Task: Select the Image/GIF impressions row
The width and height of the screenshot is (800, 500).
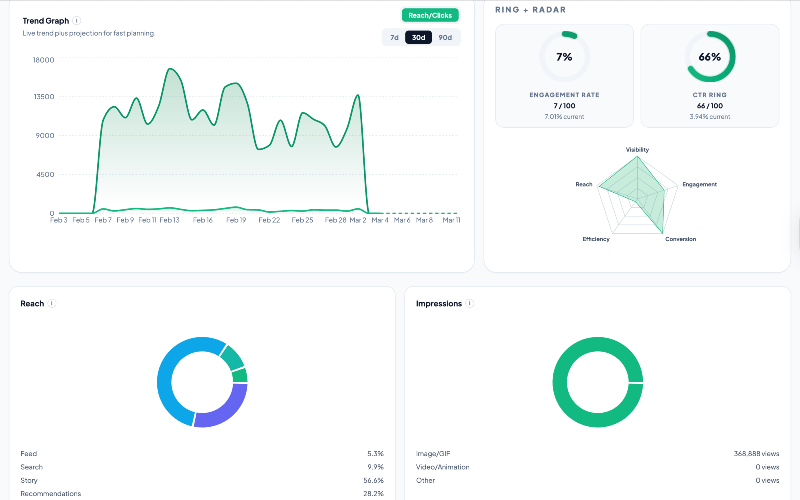Action: coord(597,454)
